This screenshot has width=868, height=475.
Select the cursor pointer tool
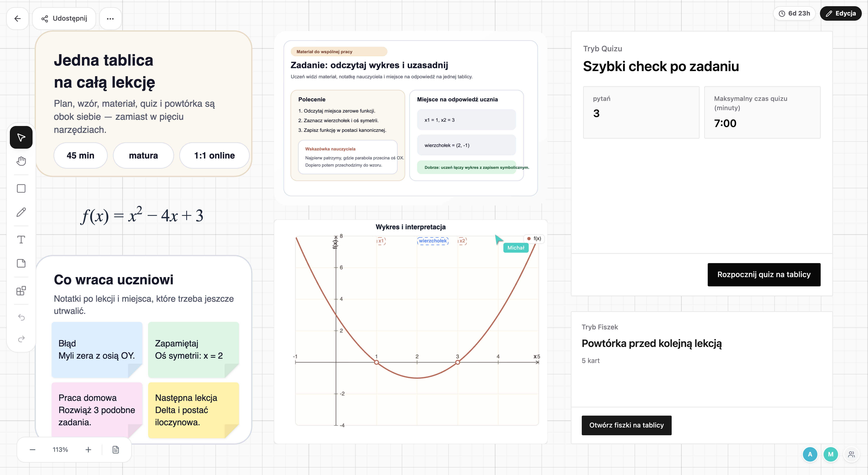tap(21, 137)
